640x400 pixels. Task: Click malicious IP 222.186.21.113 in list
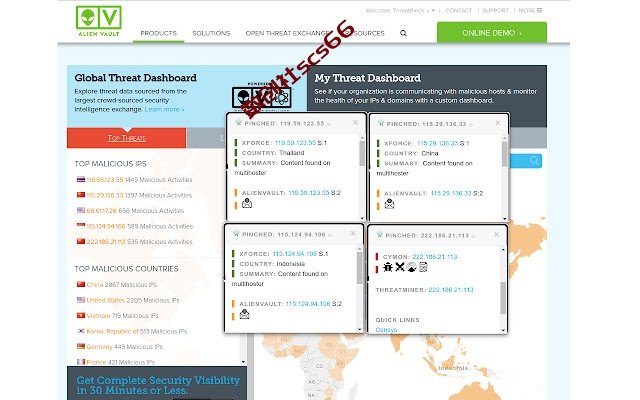106,242
